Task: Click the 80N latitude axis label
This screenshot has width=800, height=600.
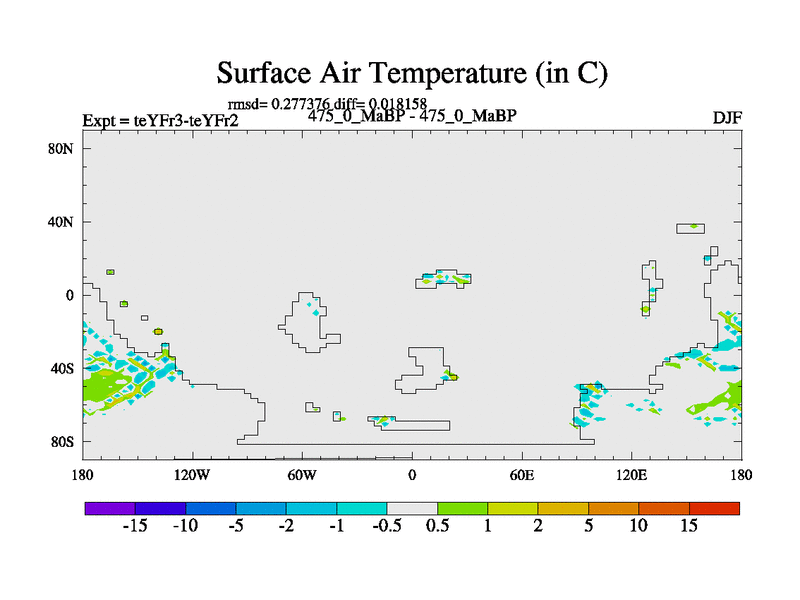Action: (63, 149)
